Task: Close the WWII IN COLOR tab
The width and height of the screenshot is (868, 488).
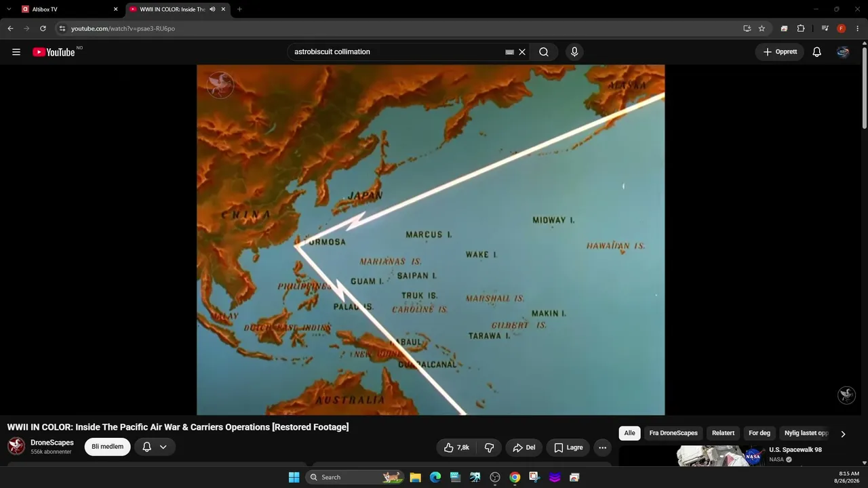Action: tap(223, 9)
